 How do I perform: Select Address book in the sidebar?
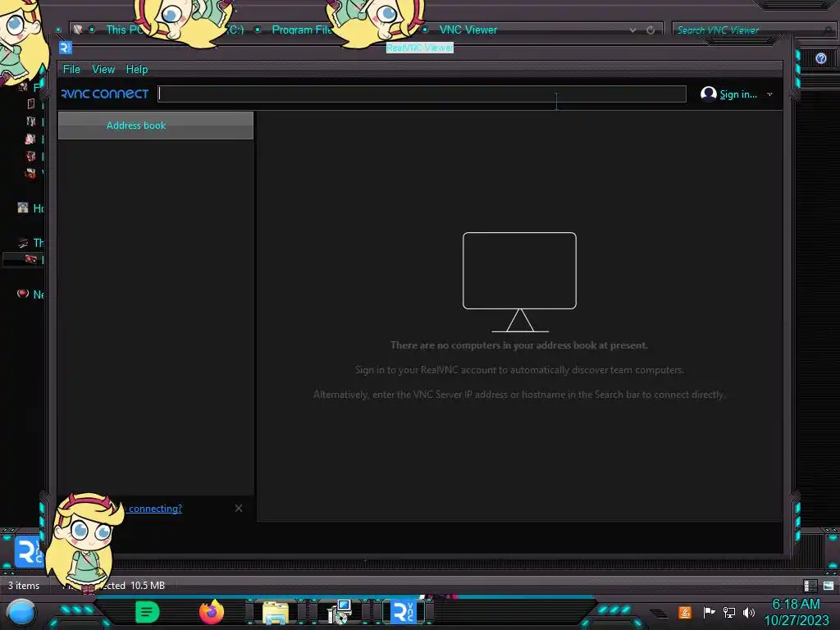coord(155,126)
